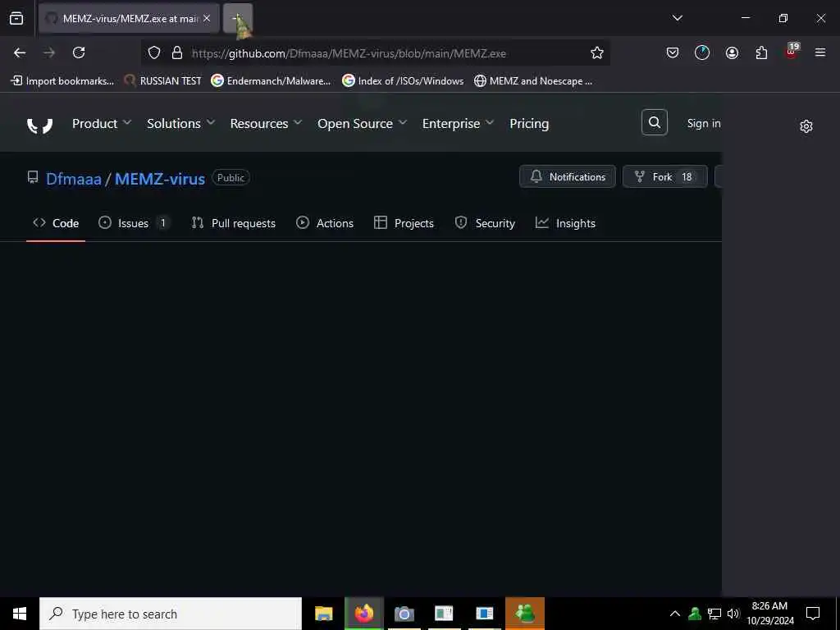Open the clock showing 8:26 AM
840x630 pixels.
(x=769, y=614)
